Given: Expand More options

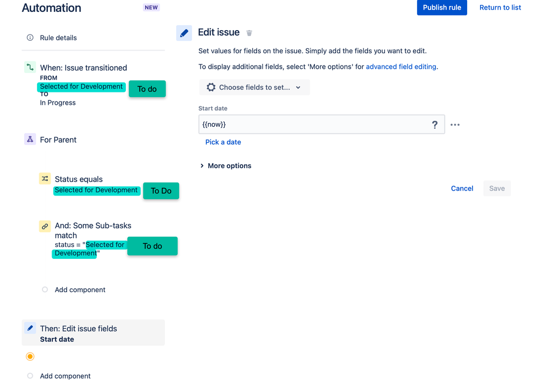Looking at the screenshot, I should [x=226, y=165].
